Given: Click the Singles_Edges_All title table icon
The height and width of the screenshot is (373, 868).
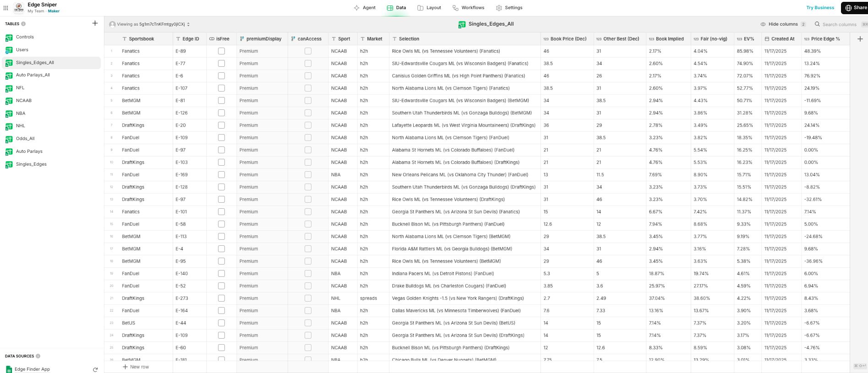Looking at the screenshot, I should coord(462,24).
